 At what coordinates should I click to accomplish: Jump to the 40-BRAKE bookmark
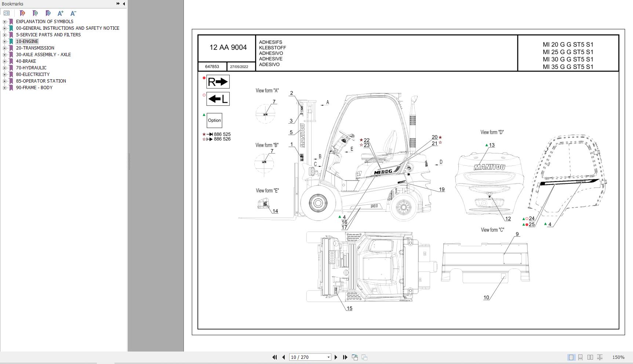click(x=26, y=61)
